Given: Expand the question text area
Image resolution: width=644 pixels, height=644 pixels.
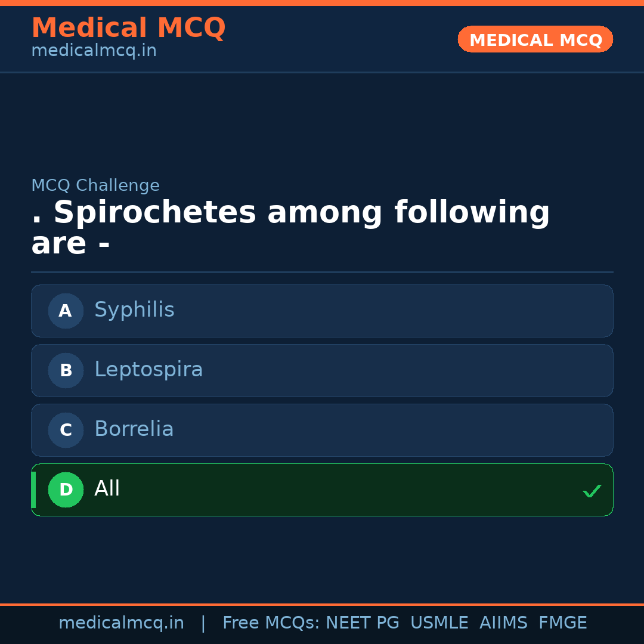Looking at the screenshot, I should [290, 227].
